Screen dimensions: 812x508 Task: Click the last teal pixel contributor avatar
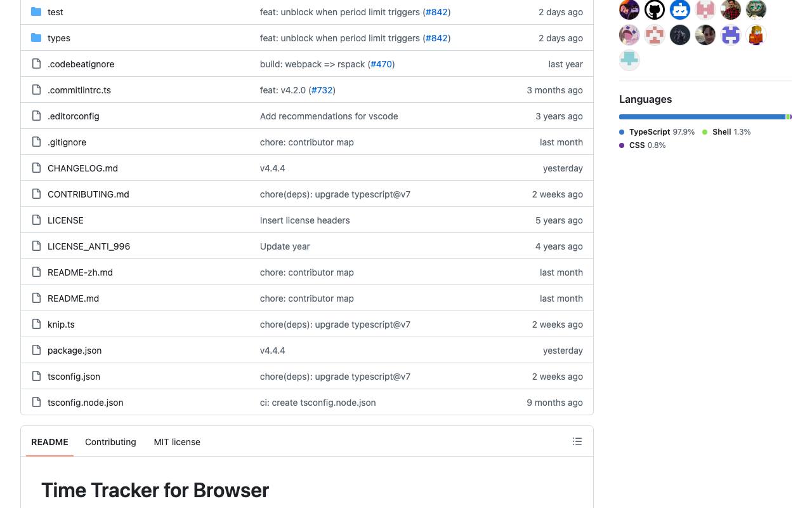click(x=629, y=60)
